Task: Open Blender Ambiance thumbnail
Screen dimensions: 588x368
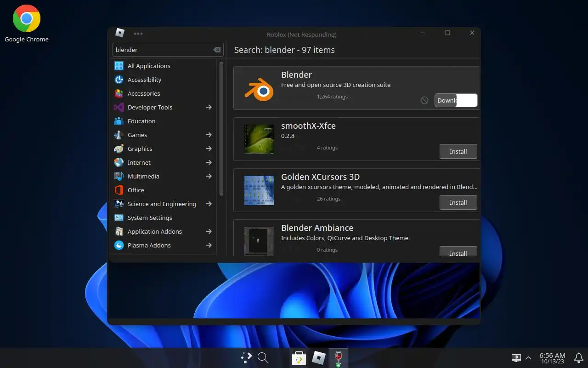Action: tap(259, 241)
